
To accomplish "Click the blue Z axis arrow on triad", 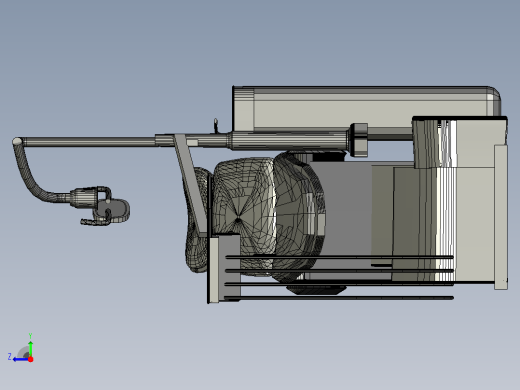I will pos(20,359).
